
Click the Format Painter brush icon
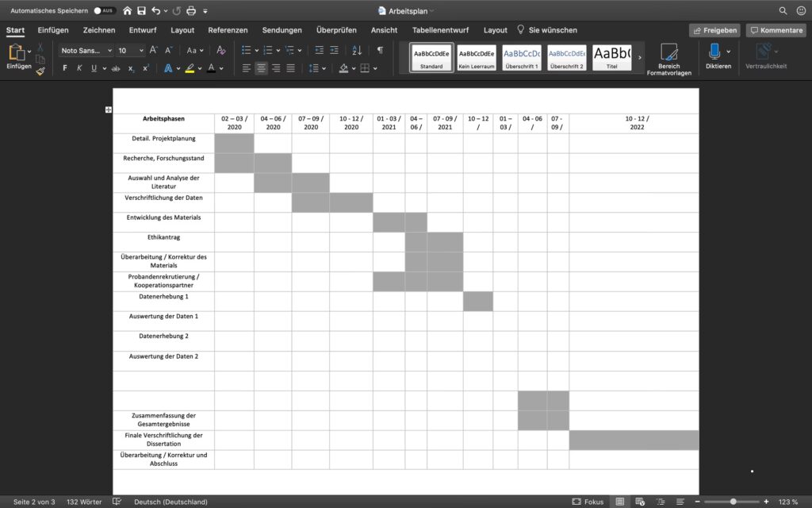[40, 71]
